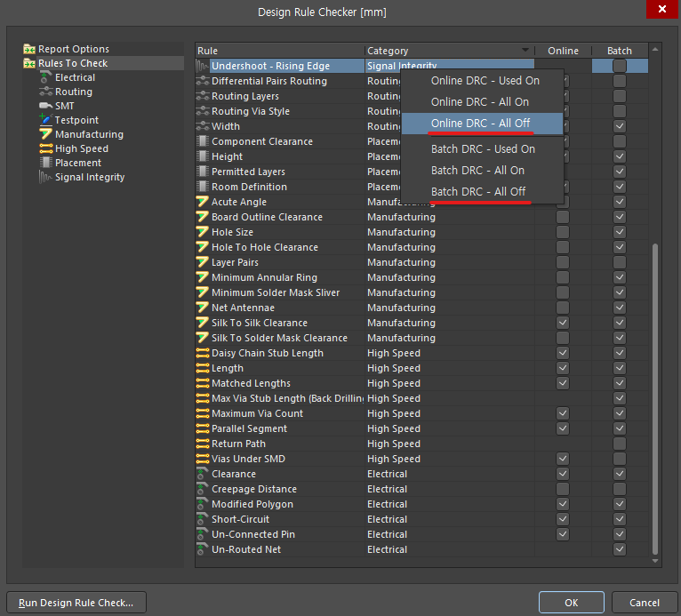Choose Batch DRC - All Off
Screen dimensions: 681x616
coord(483,191)
